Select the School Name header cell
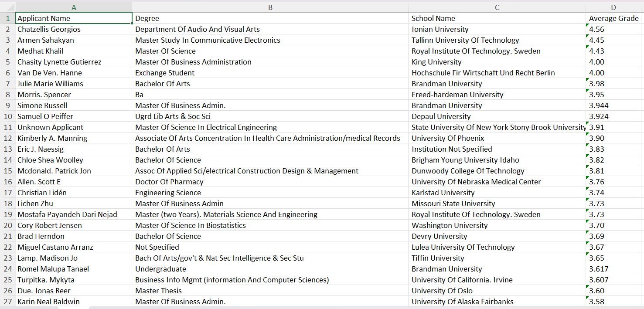 coord(497,18)
